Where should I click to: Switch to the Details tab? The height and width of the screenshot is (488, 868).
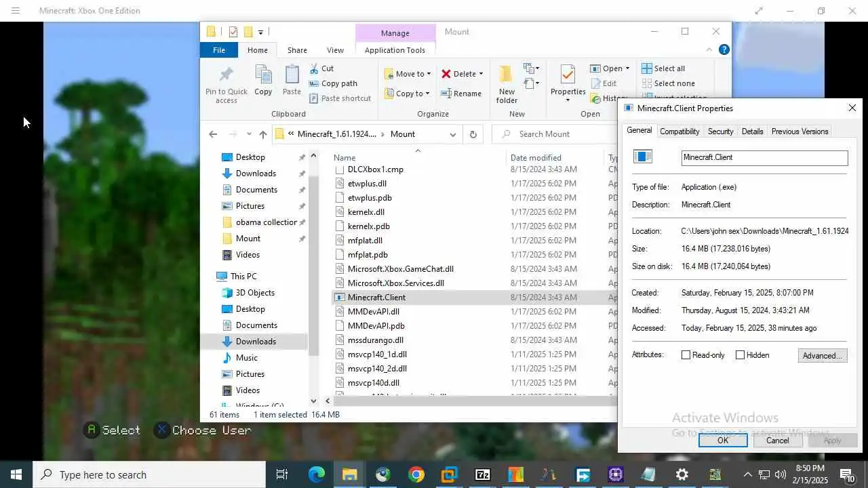[x=752, y=131]
